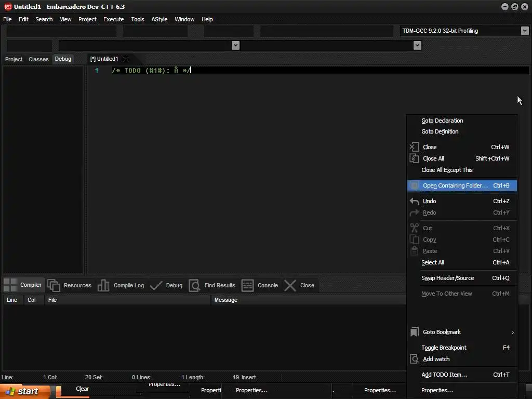Open the Tools menu
532x399 pixels.
(137, 19)
